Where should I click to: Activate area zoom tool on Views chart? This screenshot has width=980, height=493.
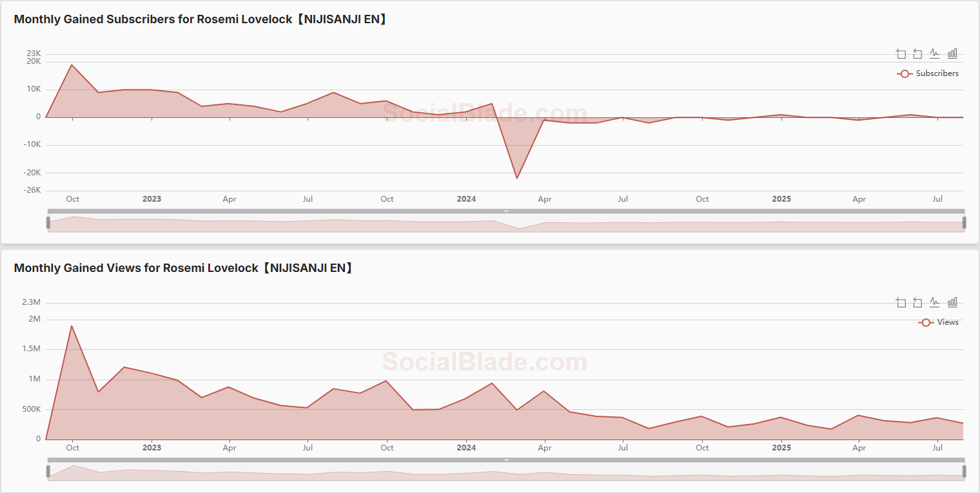(901, 302)
